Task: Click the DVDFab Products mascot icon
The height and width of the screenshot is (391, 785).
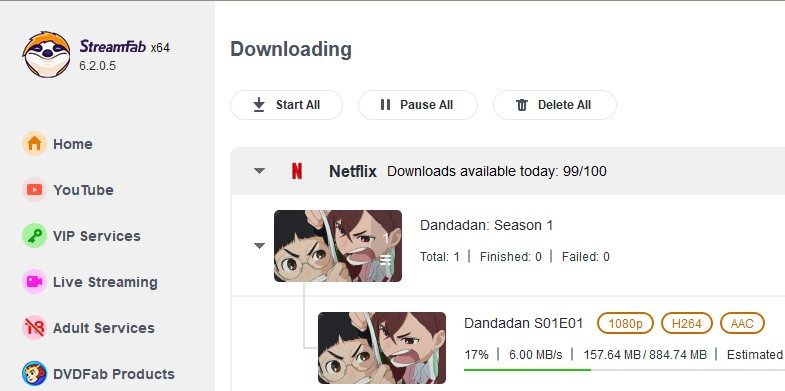Action: tap(34, 374)
